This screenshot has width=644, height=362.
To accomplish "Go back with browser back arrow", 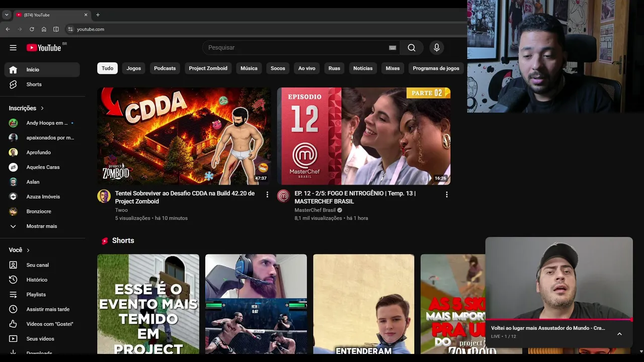I will [x=8, y=29].
